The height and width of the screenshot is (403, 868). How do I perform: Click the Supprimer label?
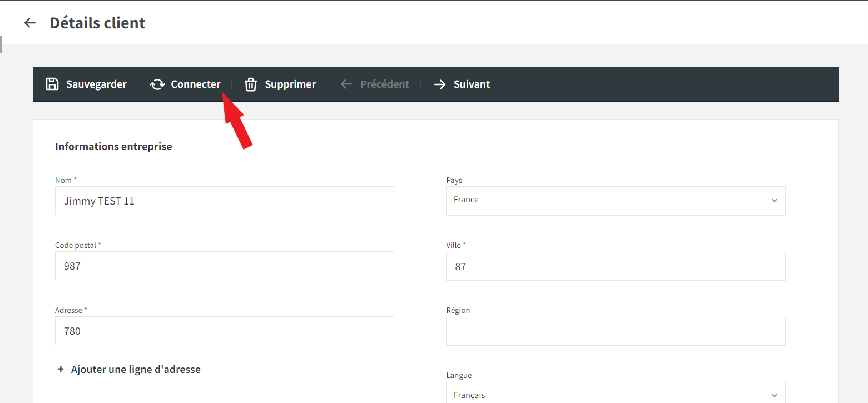click(x=290, y=84)
